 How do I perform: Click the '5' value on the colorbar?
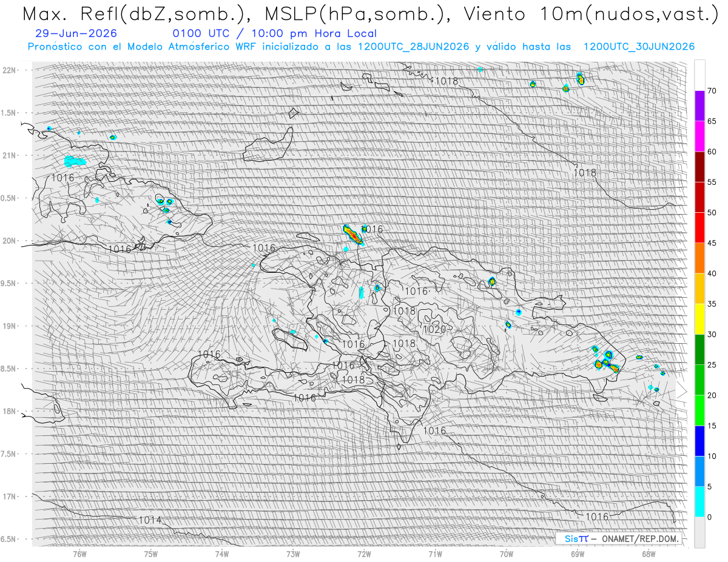click(x=709, y=486)
